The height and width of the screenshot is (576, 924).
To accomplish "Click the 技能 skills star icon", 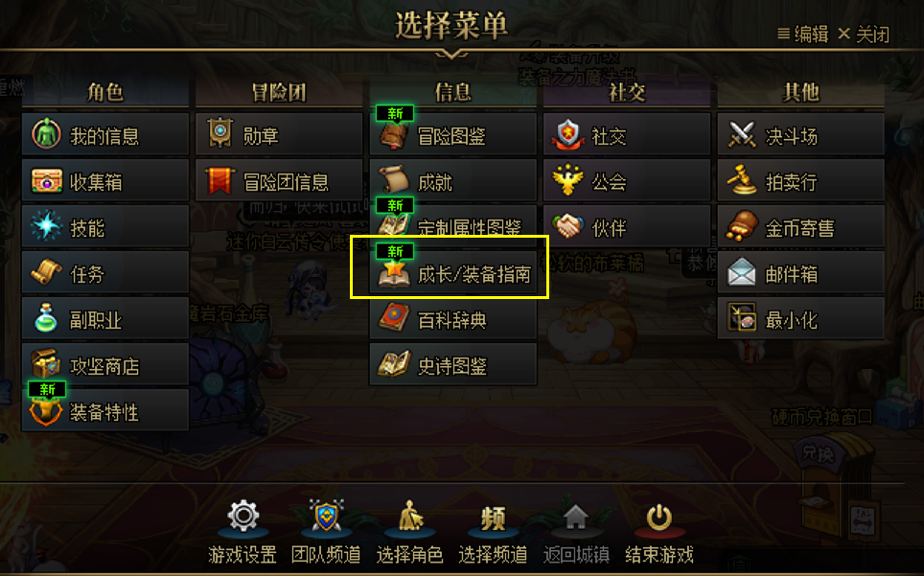I will (x=46, y=226).
